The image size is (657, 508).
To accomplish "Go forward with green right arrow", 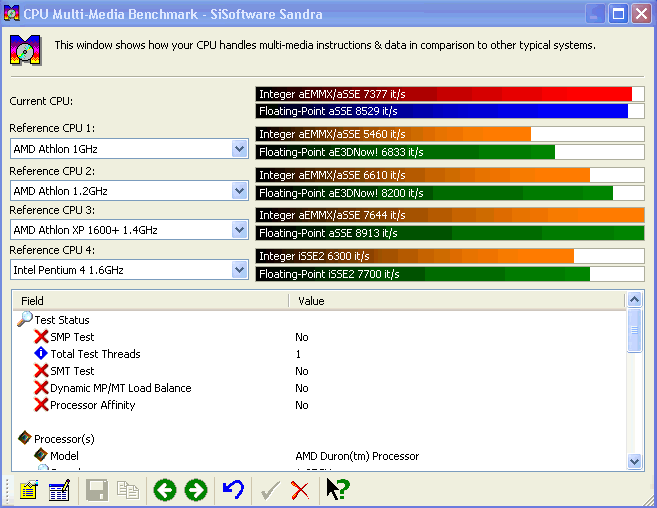I will pos(196,490).
